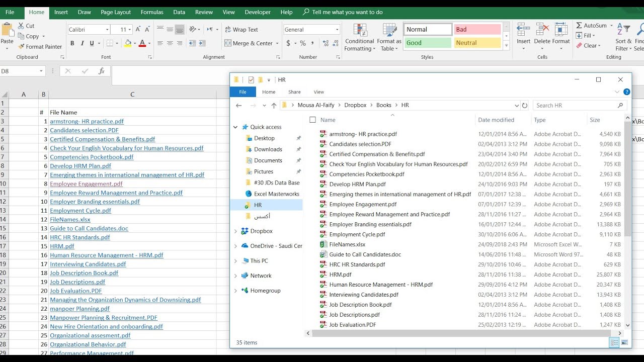This screenshot has height=362, width=644.
Task: Collapse the Quick access tree node
Action: 235,127
